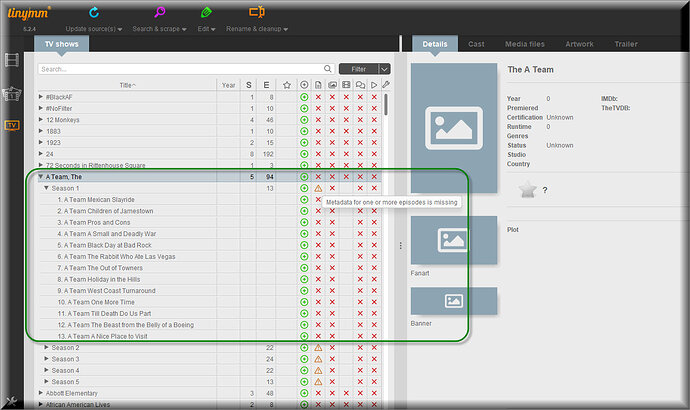This screenshot has height=410, width=690.
Task: Click the show poster placeholder thumbnail
Action: click(x=454, y=128)
